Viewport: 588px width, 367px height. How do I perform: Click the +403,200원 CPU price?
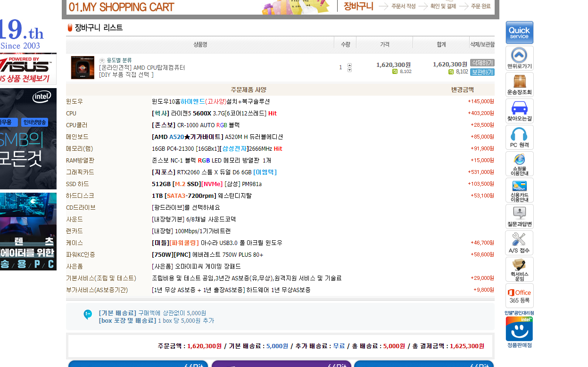(x=481, y=113)
